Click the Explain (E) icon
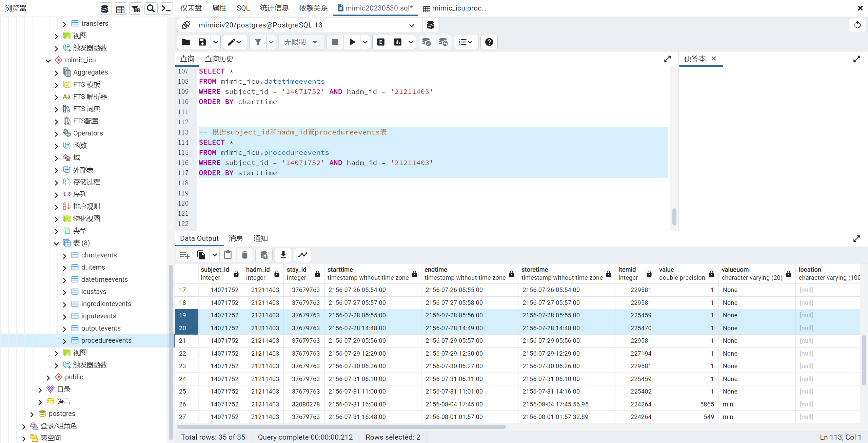The width and height of the screenshot is (868, 443). (381, 42)
